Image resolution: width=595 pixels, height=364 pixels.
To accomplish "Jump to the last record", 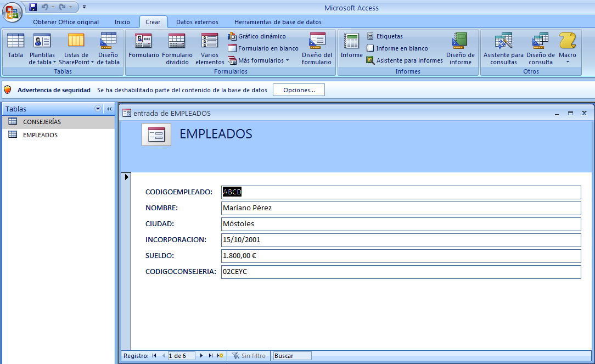I will coord(210,355).
